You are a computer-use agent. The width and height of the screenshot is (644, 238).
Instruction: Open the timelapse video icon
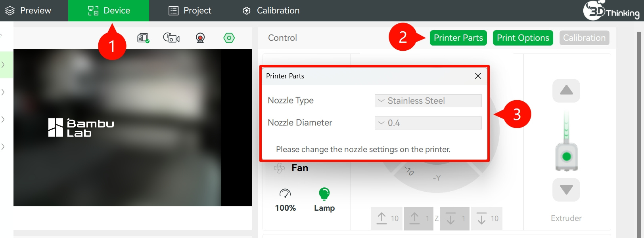171,38
